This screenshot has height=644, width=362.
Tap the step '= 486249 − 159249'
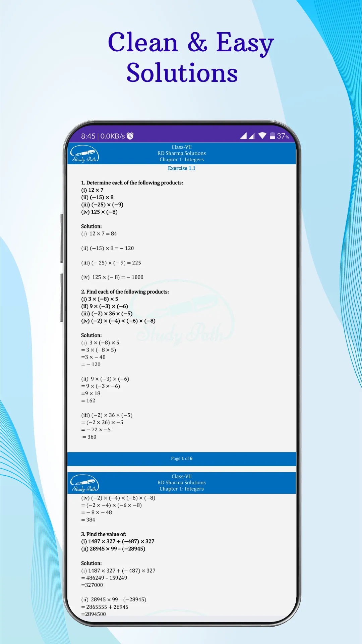click(x=104, y=578)
